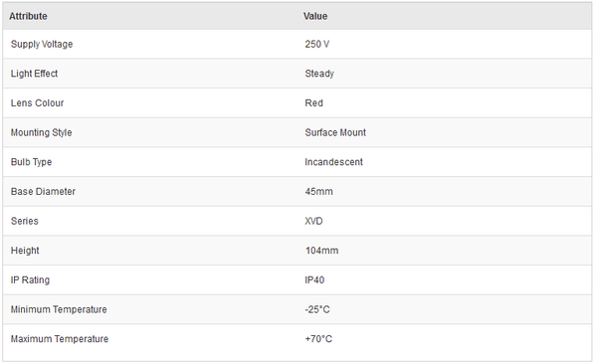Select the Bulb Type attribute
This screenshot has width=597, height=364.
click(31, 162)
